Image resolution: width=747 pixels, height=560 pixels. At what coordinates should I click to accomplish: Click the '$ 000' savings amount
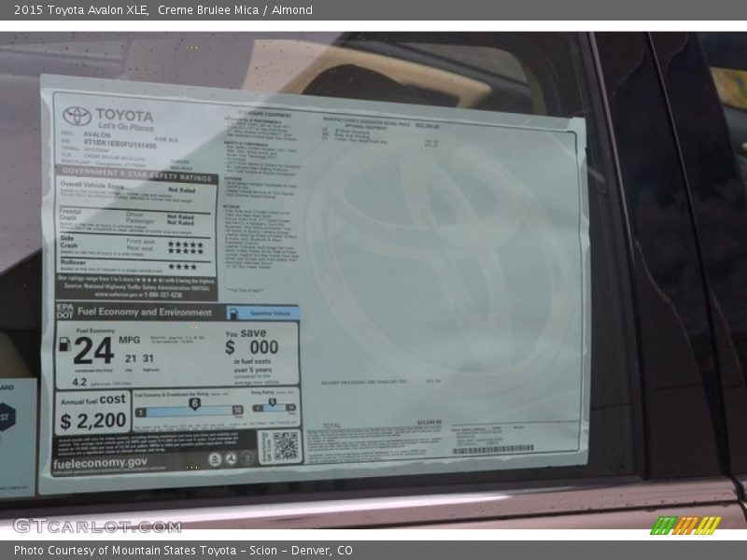(252, 347)
